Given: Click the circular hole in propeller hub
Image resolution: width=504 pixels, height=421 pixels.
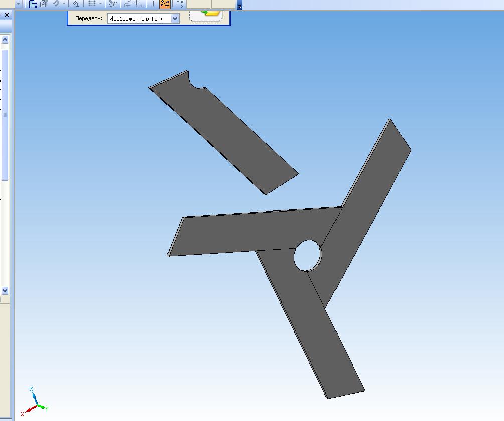Looking at the screenshot, I should pyautogui.click(x=307, y=255).
